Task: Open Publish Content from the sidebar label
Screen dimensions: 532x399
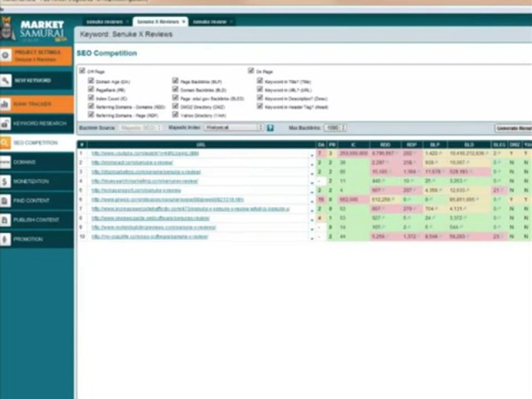Action: point(37,220)
